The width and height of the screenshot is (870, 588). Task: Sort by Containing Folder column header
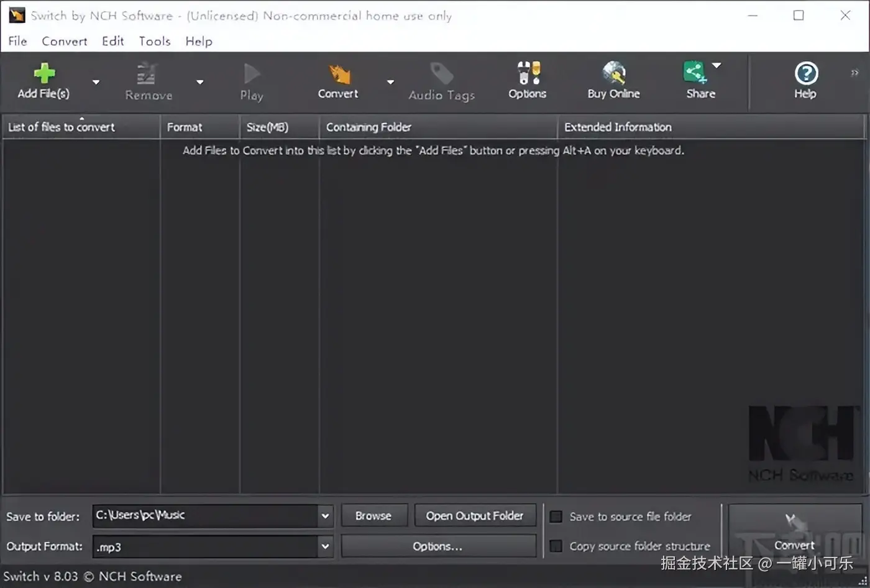[438, 127]
